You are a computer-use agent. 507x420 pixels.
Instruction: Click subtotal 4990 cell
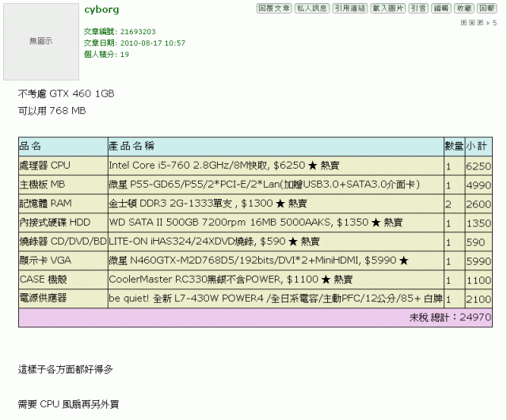point(478,185)
